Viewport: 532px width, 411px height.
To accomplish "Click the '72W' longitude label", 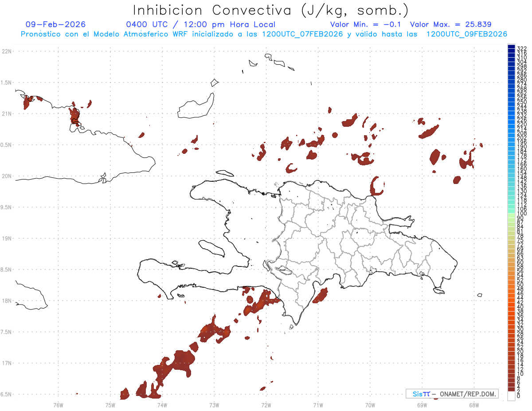I will pos(266,405).
